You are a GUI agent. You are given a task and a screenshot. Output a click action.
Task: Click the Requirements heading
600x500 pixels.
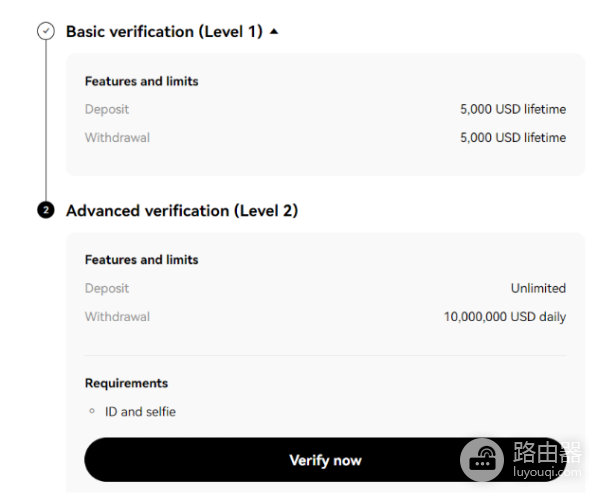click(126, 383)
